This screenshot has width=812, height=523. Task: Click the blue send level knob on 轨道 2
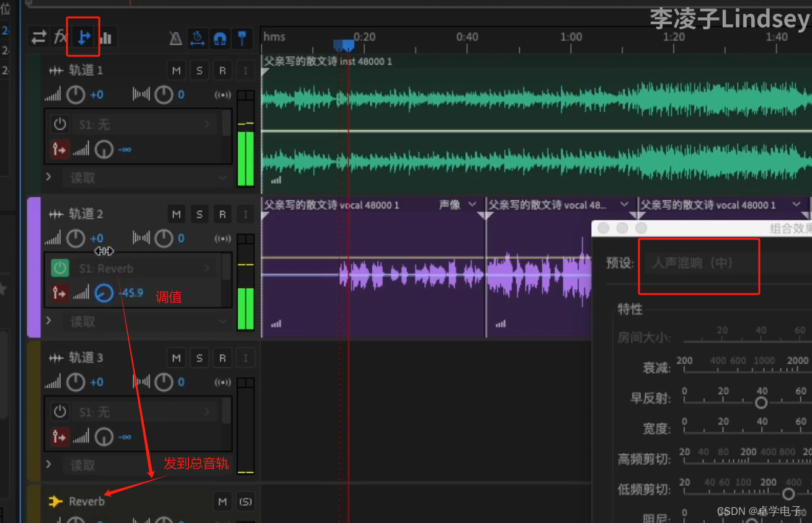(104, 293)
